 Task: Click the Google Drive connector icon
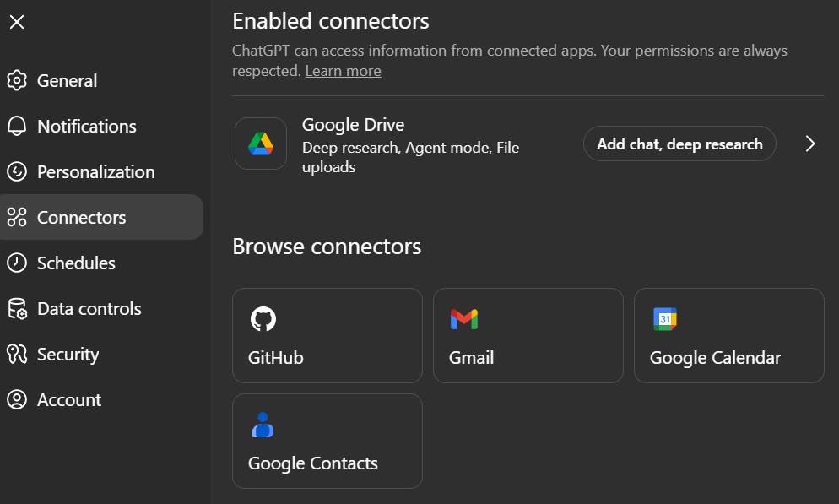pos(260,144)
